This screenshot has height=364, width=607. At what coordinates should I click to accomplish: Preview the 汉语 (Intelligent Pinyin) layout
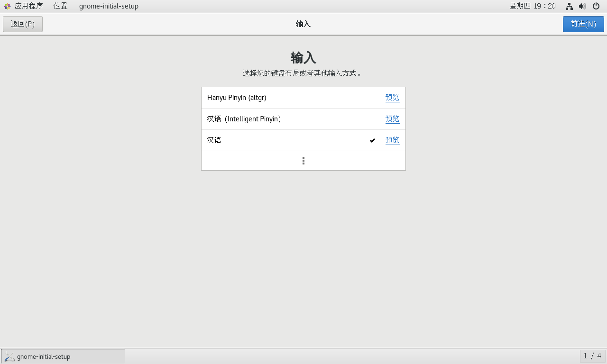point(392,119)
